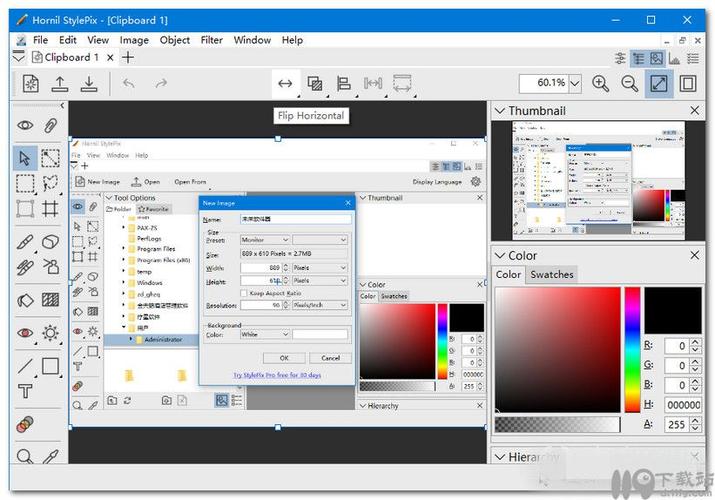Viewport: 715px width, 500px height.
Task: Select the Eyedropper color picker tool
Action: pos(50,456)
